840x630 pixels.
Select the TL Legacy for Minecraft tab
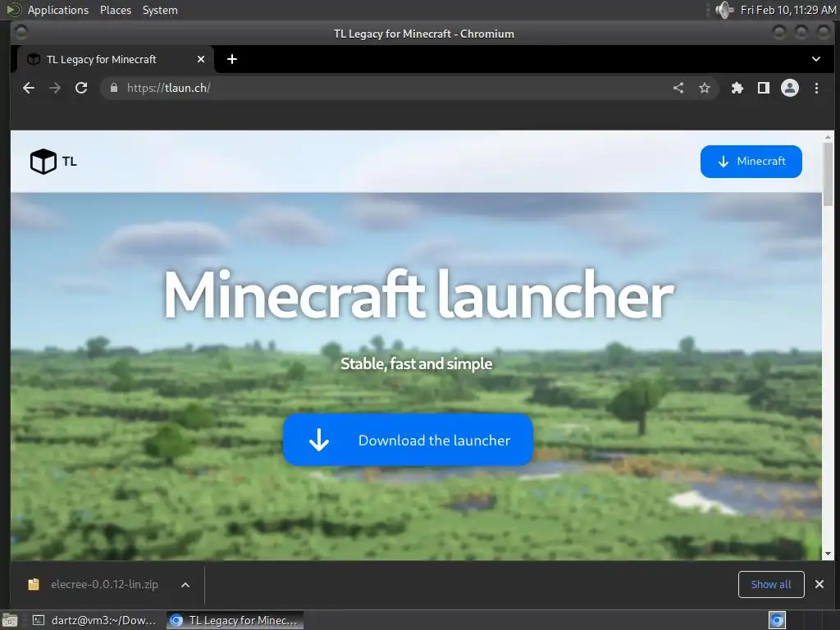pyautogui.click(x=115, y=59)
